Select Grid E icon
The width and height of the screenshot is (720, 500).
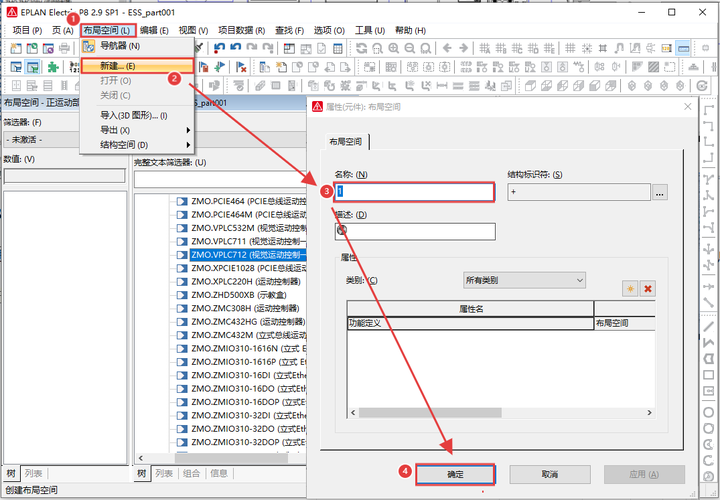549,48
